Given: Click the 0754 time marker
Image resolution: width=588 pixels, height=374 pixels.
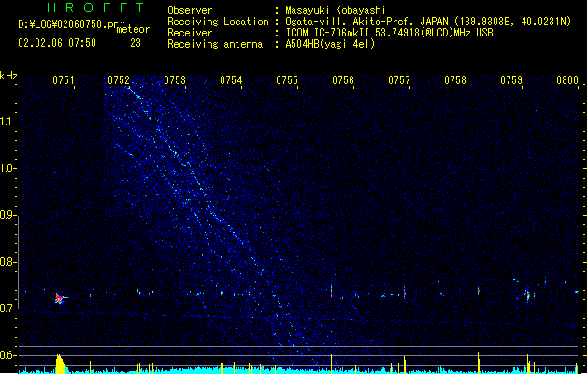Looking at the screenshot, I should [231, 80].
